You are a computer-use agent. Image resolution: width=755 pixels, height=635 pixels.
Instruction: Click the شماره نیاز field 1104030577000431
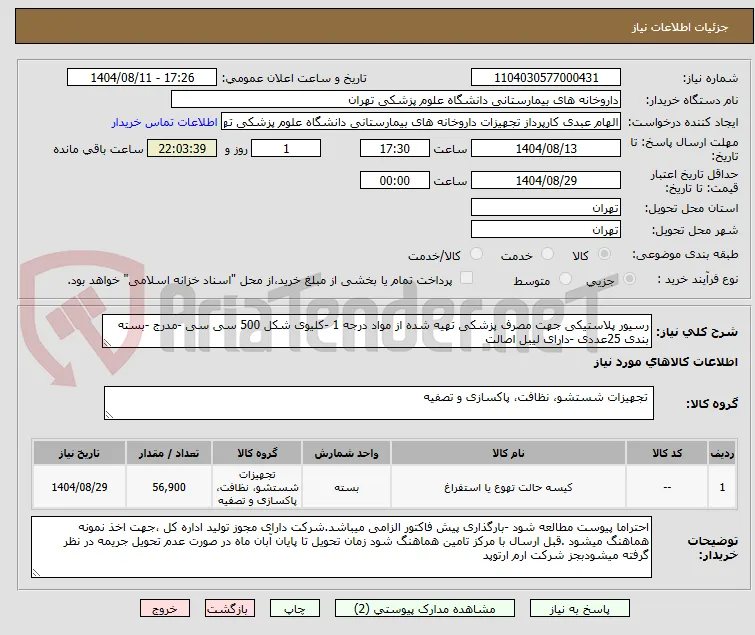pos(546,78)
